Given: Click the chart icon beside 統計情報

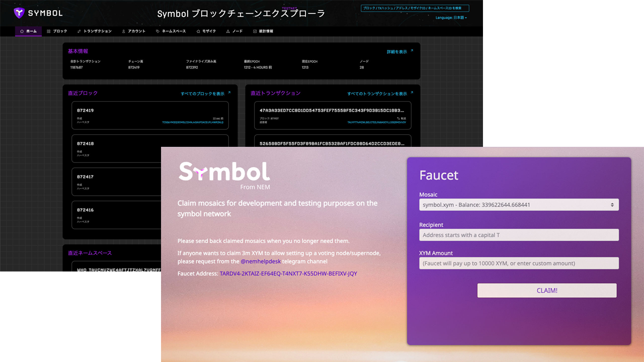Looking at the screenshot, I should (255, 31).
